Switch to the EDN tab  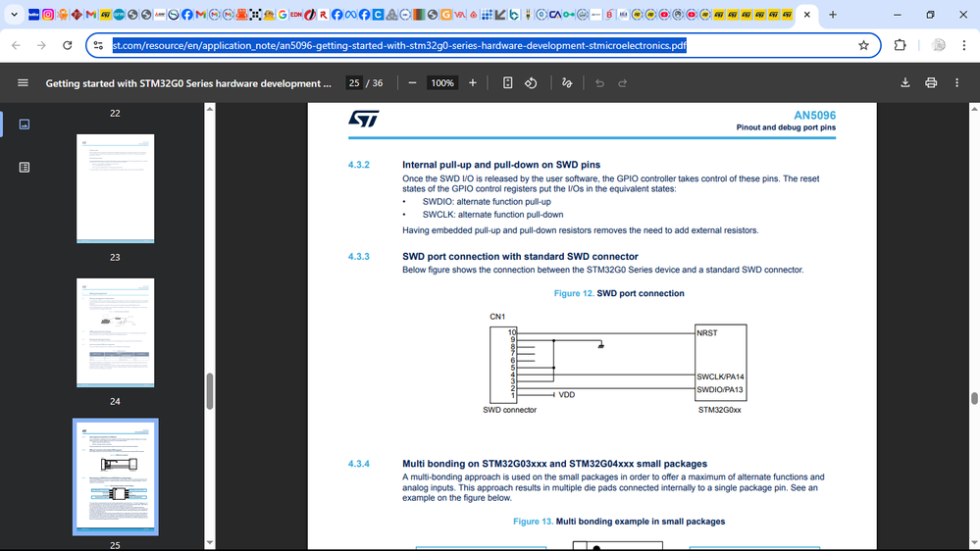pos(295,15)
